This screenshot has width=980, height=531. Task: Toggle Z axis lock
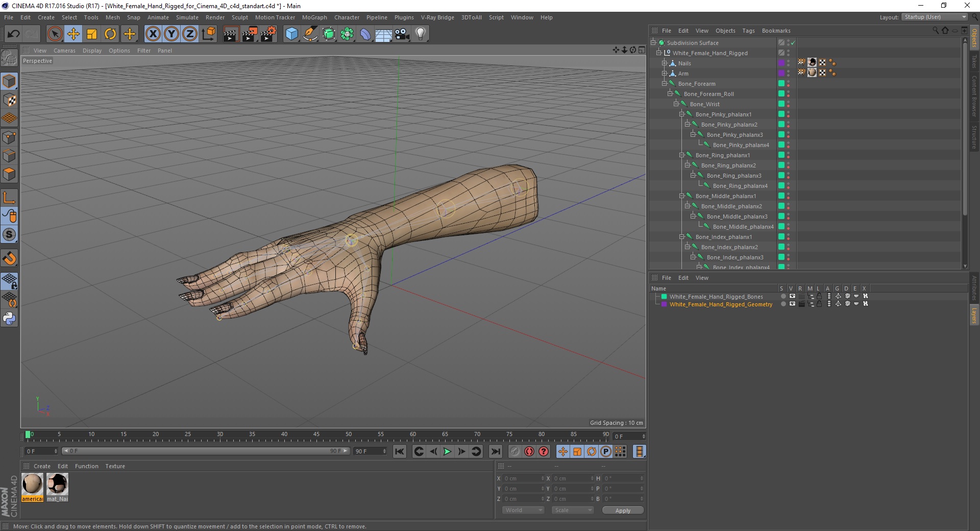[189, 34]
